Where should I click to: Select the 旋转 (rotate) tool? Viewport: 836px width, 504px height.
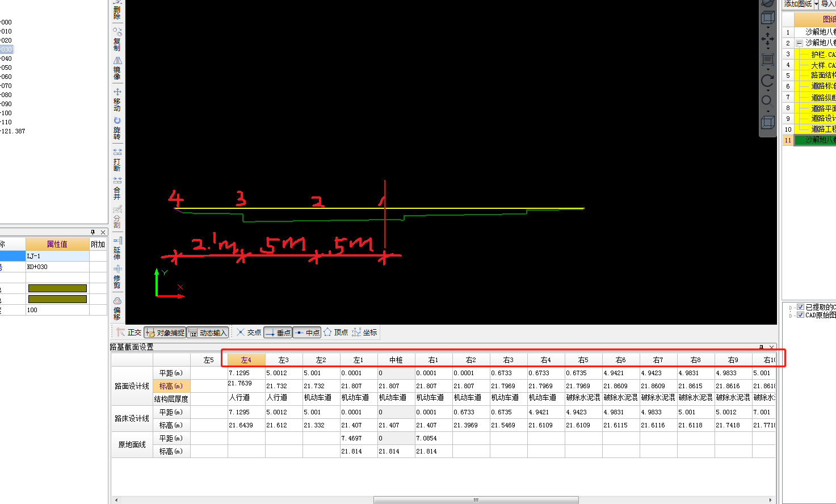117,128
